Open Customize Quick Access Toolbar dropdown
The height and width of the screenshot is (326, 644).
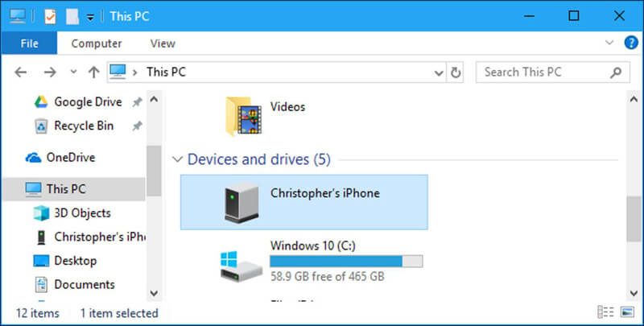pyautogui.click(x=90, y=17)
